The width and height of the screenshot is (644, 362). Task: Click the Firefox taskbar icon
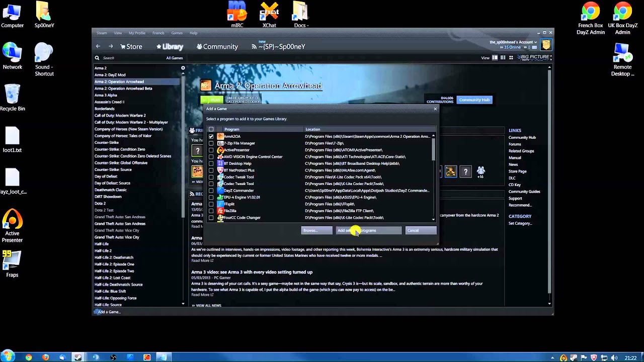(x=45, y=357)
